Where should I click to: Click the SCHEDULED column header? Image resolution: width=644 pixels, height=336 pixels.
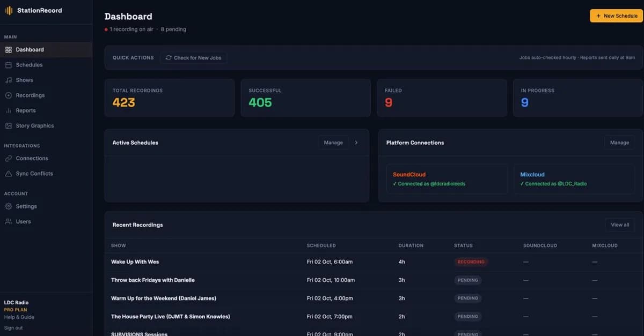coord(321,245)
